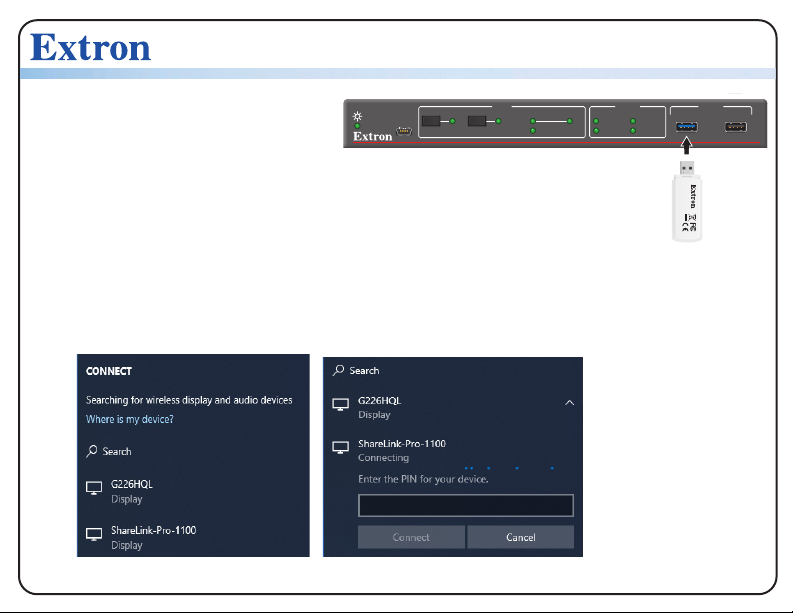Collapse the G226HQL entry using chevron
The height and width of the screenshot is (613, 793).
tap(569, 403)
